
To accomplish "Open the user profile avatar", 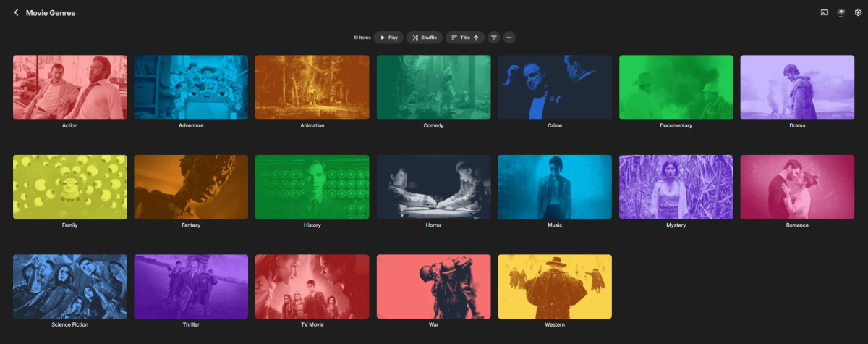I will (841, 12).
